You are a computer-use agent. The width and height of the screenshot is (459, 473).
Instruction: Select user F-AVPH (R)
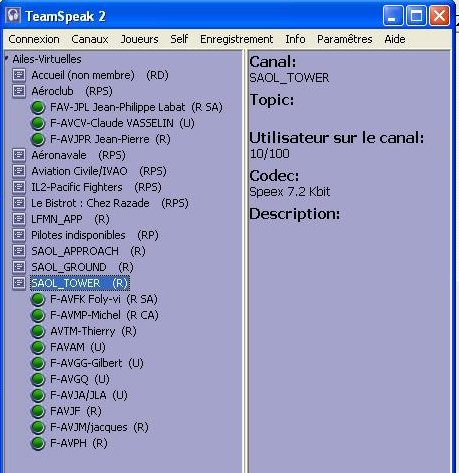pyautogui.click(x=79, y=443)
